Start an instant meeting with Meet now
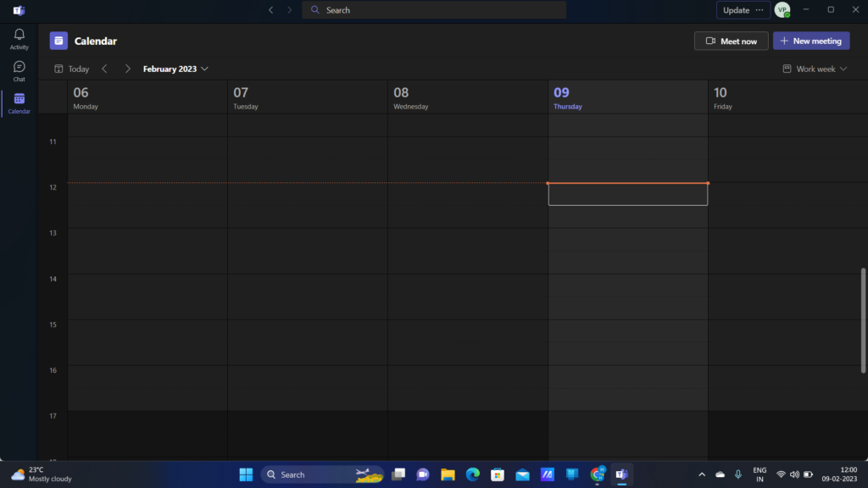The width and height of the screenshot is (868, 488). point(731,41)
